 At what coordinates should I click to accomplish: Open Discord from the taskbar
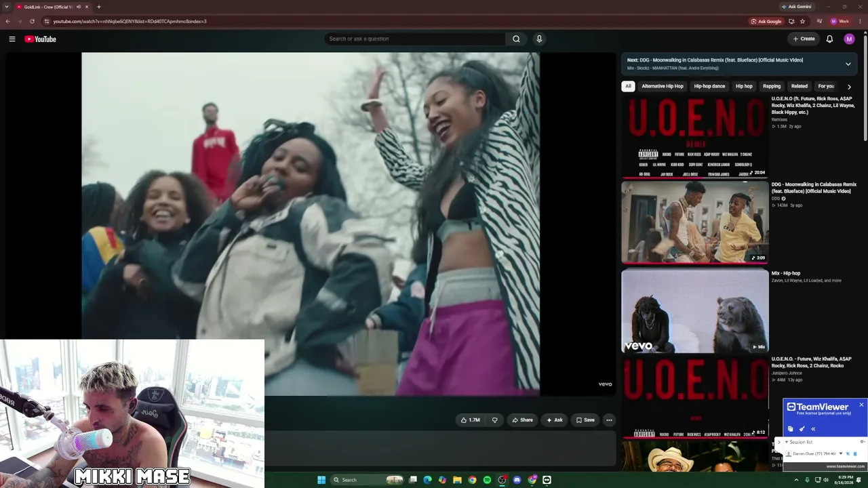[517, 480]
